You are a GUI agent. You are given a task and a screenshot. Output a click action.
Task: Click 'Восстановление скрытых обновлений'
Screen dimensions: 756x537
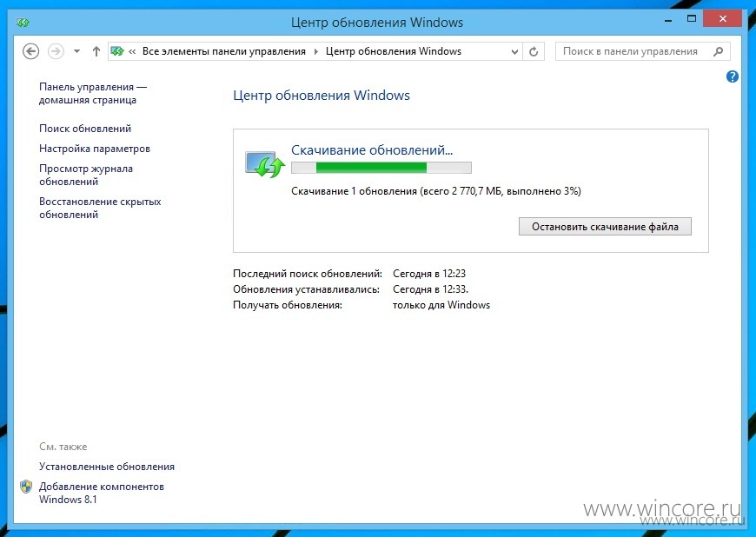click(100, 209)
